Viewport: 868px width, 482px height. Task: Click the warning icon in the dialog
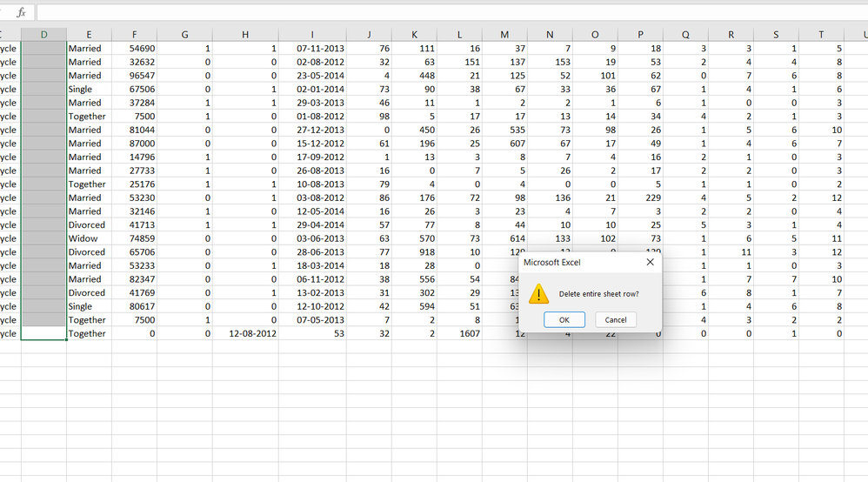(538, 294)
